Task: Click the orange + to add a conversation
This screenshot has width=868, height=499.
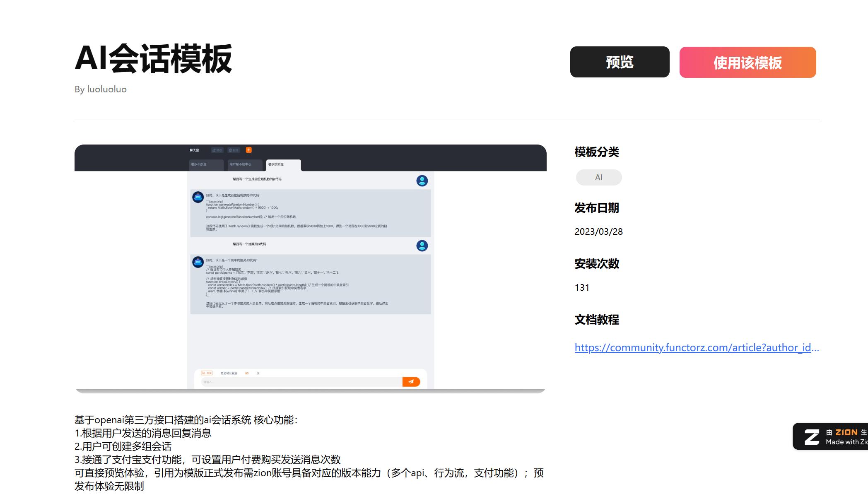Action: tap(248, 150)
